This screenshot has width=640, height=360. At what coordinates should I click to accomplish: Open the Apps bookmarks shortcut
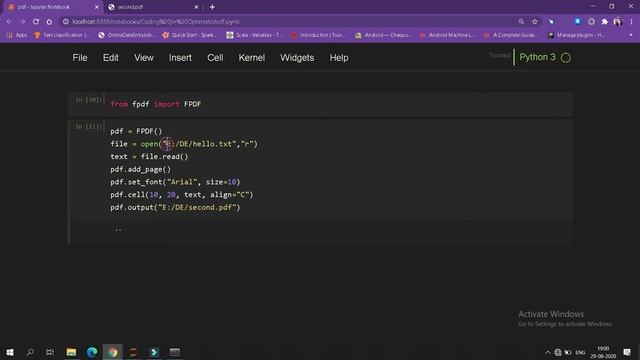[17, 35]
